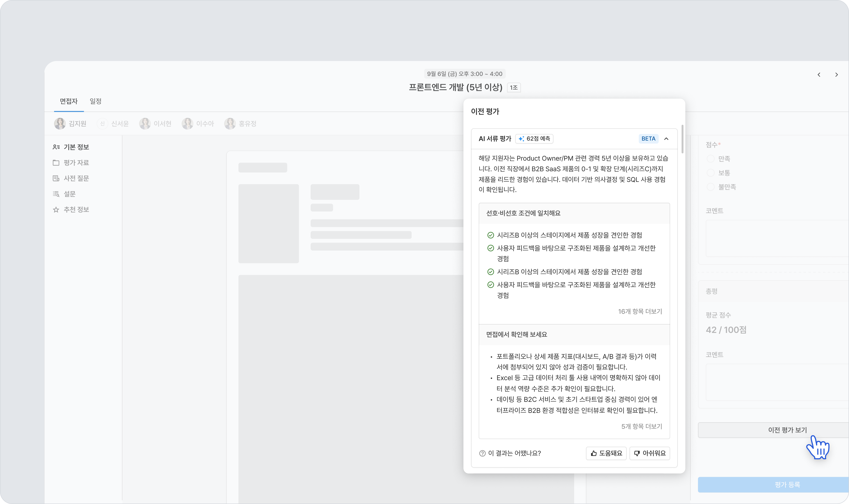Click 이수아's profile avatar
The width and height of the screenshot is (849, 504).
point(187,124)
